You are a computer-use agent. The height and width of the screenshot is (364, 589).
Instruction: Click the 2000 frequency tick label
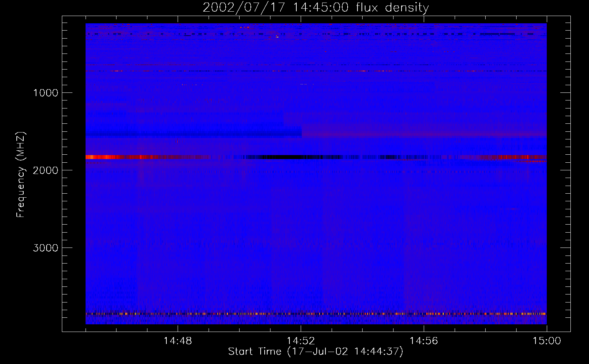pyautogui.click(x=46, y=170)
